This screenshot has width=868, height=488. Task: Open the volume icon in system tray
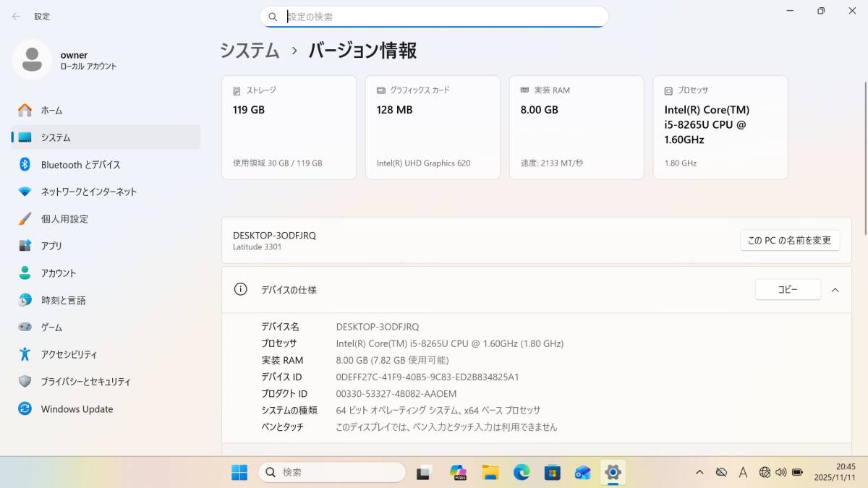[x=780, y=471]
